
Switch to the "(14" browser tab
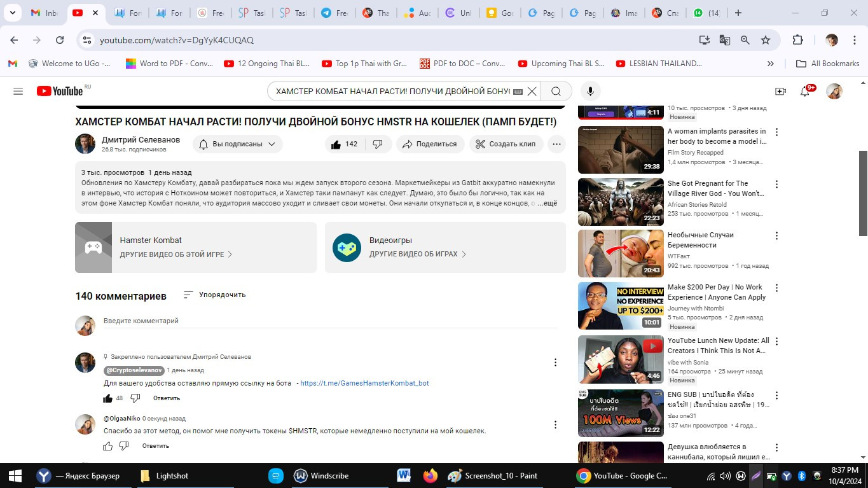point(708,13)
